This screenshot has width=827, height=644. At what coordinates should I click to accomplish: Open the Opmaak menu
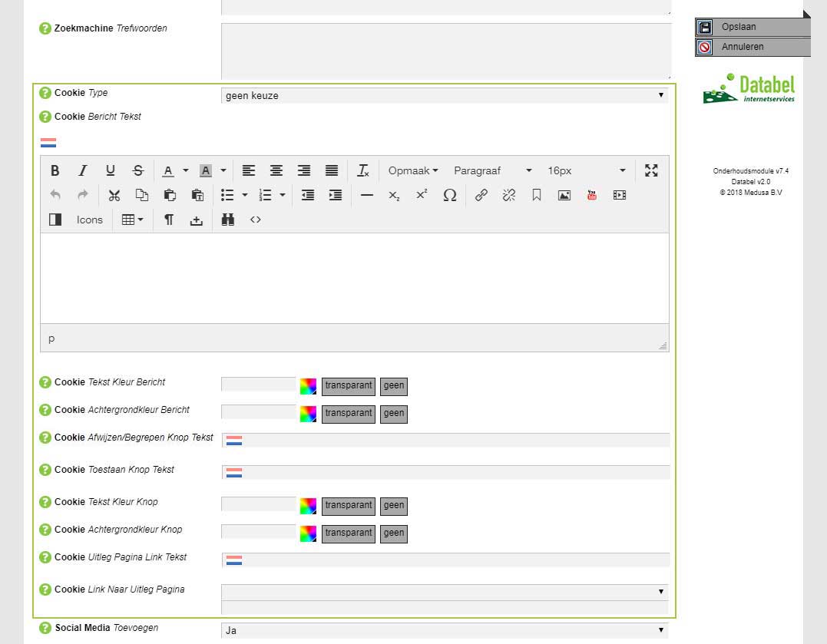pyautogui.click(x=412, y=170)
